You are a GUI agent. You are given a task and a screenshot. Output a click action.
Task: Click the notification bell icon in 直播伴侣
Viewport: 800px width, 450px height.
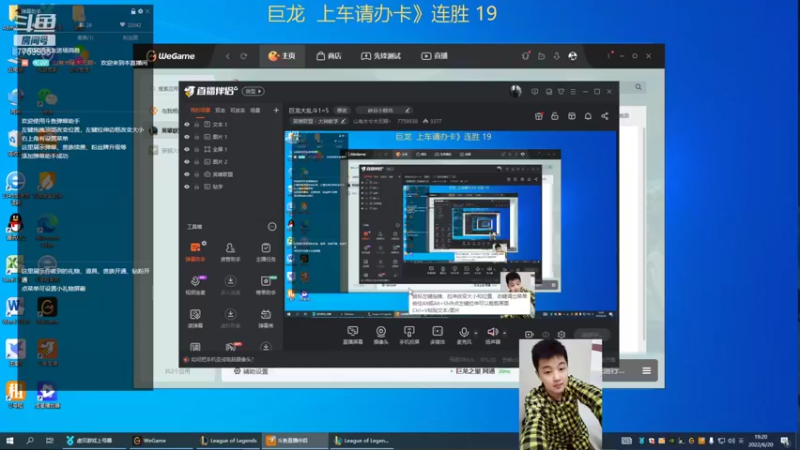tap(588, 116)
